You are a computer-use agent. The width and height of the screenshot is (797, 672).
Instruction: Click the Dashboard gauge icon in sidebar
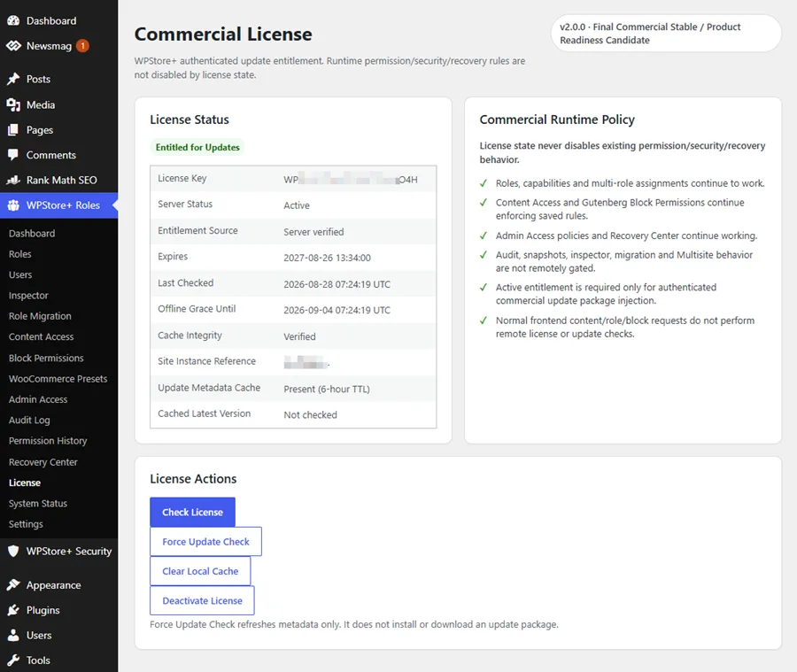(13, 21)
